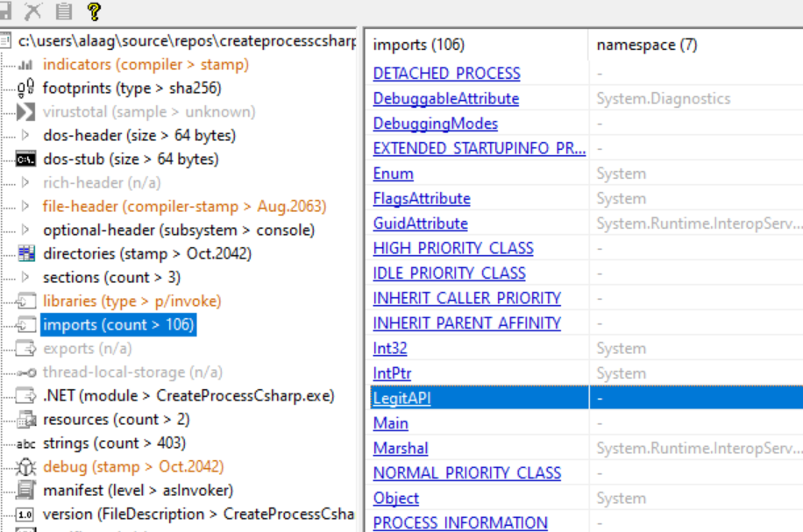Screen dimensions: 803x532
Task: Click the VirusTotal logo icon
Action: 25,112
